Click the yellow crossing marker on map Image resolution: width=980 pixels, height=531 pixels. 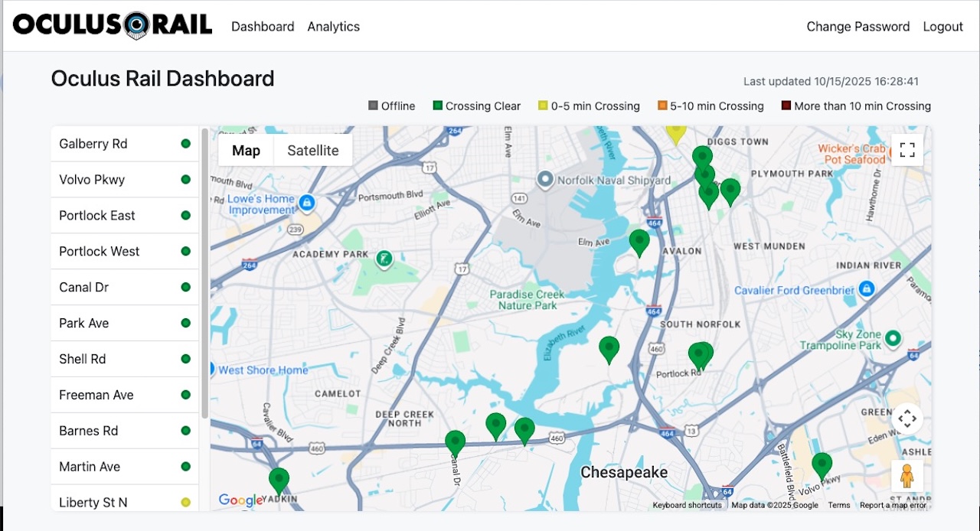pyautogui.click(x=675, y=133)
